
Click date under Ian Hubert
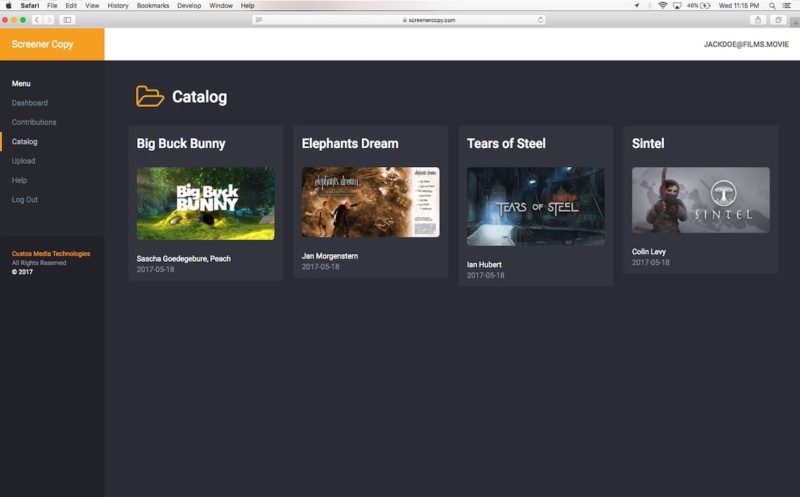(486, 275)
